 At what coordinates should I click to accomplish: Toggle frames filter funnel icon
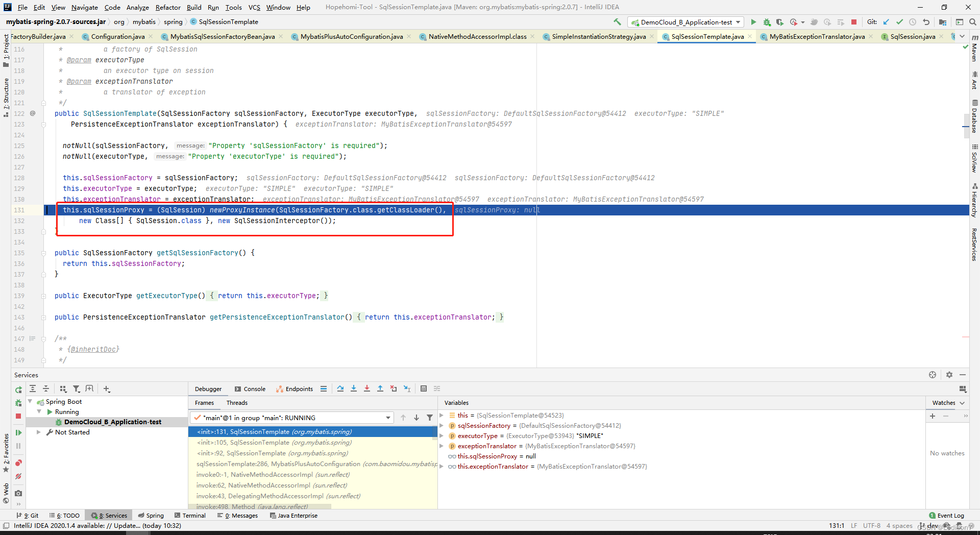coord(430,418)
